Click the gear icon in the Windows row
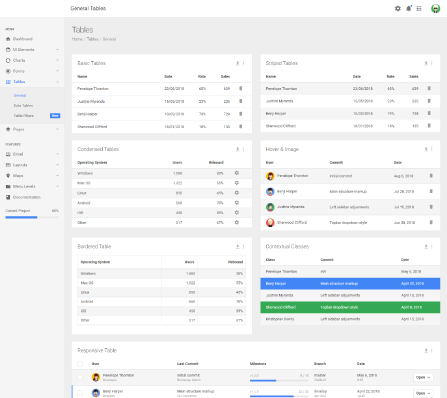The image size is (447, 398). click(237, 173)
